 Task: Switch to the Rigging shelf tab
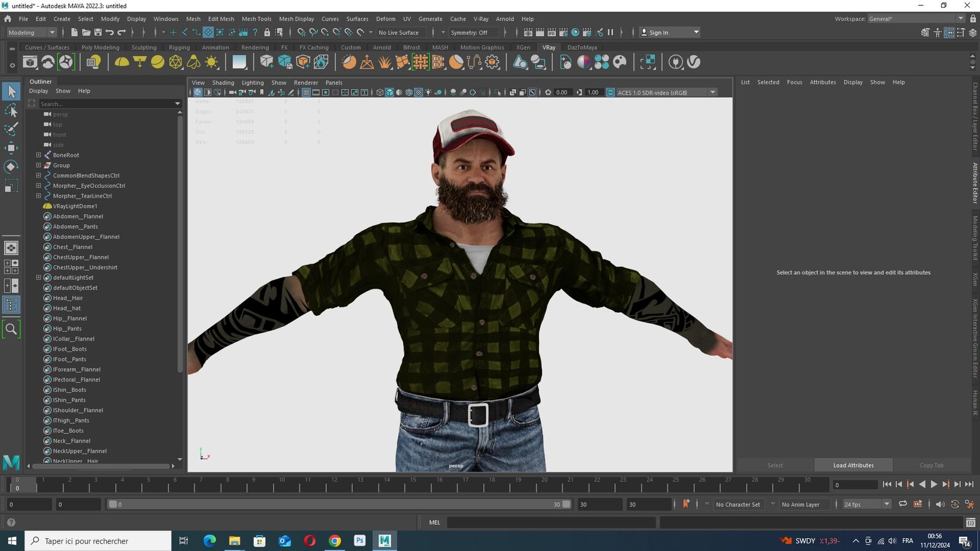click(x=179, y=47)
